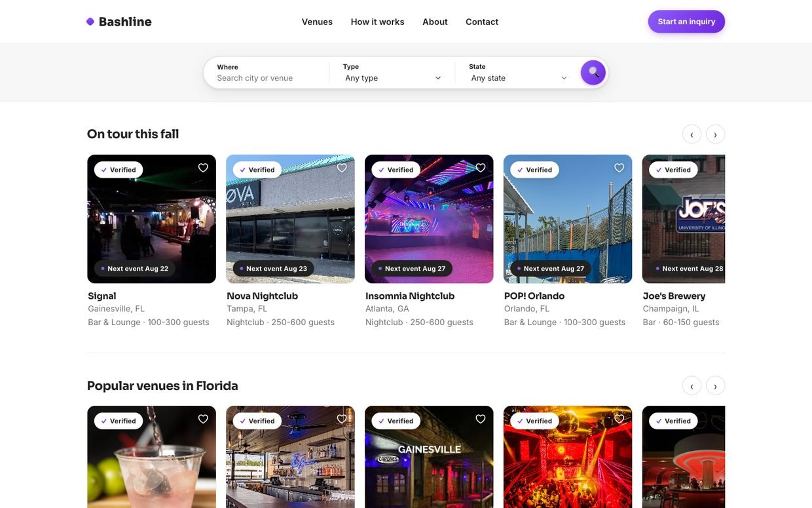
Task: Previous arrow for On tour this fall
Action: point(692,134)
